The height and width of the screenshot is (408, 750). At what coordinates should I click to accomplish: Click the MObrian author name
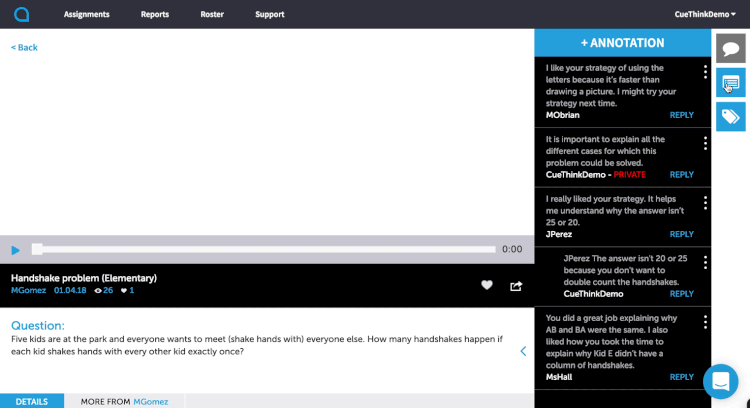[562, 115]
